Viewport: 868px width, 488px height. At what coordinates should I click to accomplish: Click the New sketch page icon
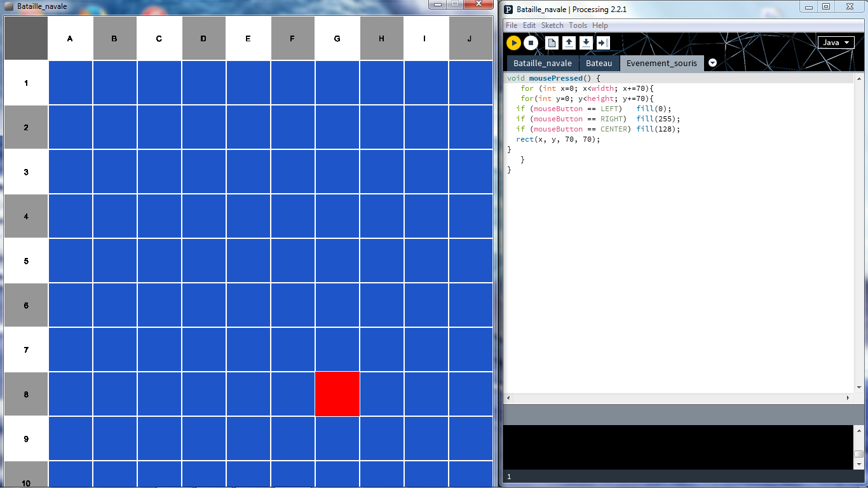552,43
